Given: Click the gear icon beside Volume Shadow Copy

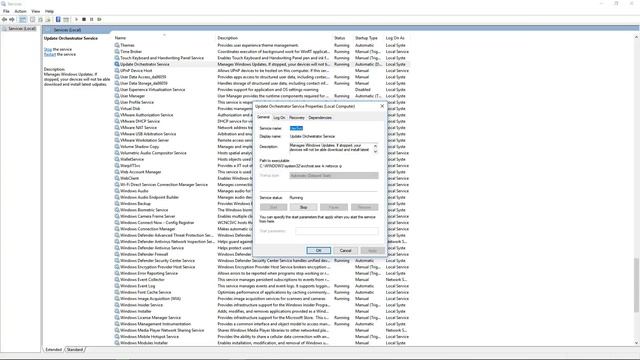Looking at the screenshot, I should [x=117, y=147].
